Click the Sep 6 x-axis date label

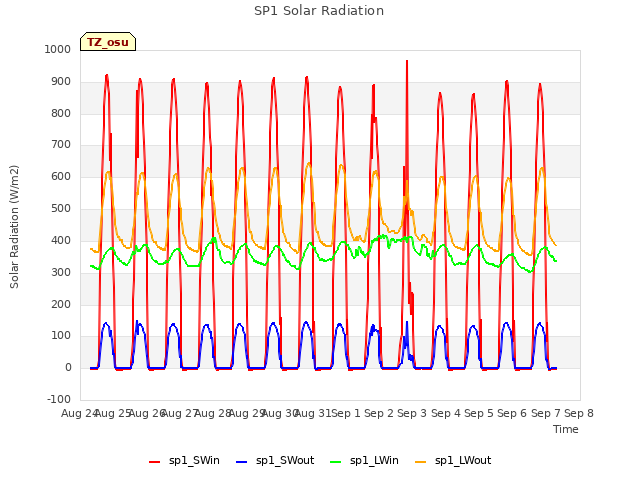[512, 413]
